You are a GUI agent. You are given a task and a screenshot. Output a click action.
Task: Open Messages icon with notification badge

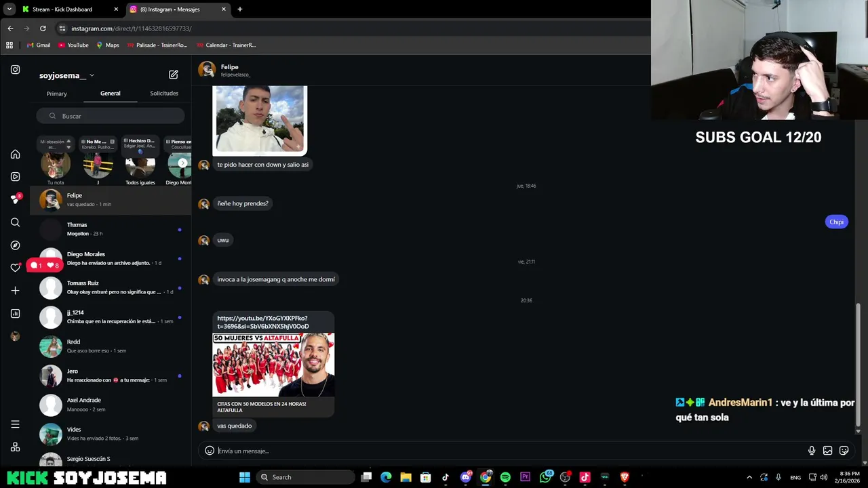pyautogui.click(x=15, y=199)
